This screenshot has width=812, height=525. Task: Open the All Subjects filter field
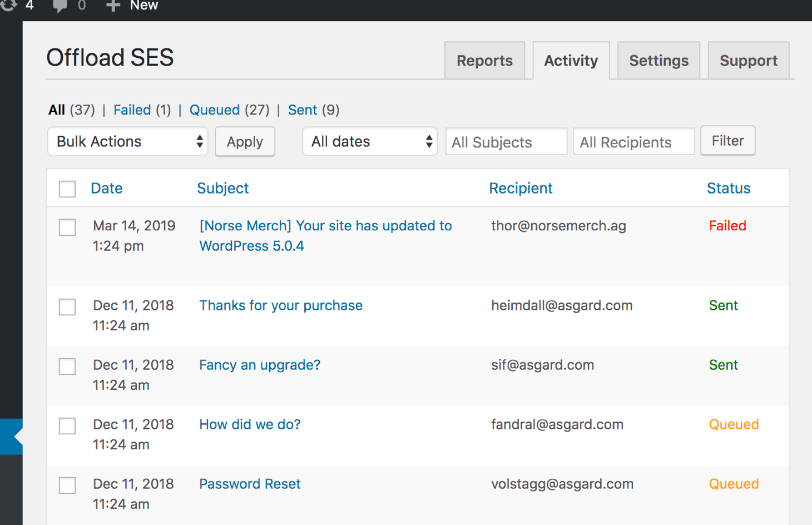[x=506, y=142]
